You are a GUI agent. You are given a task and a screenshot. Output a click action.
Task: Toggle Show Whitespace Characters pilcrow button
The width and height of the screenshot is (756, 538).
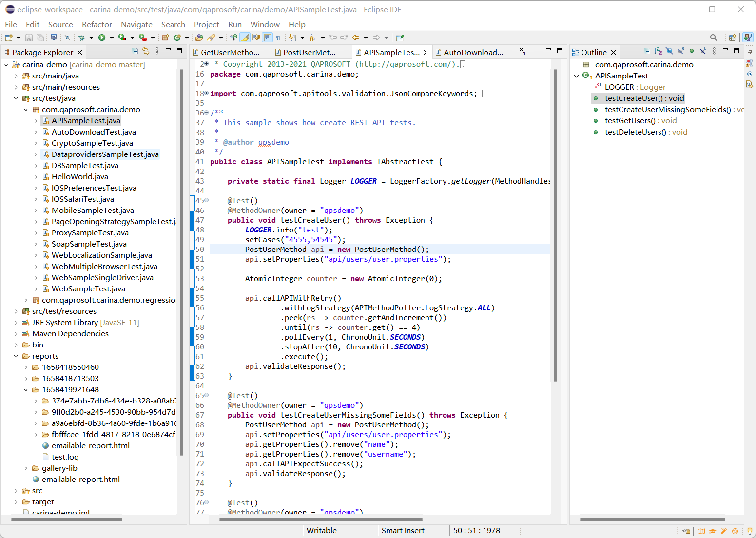(278, 38)
